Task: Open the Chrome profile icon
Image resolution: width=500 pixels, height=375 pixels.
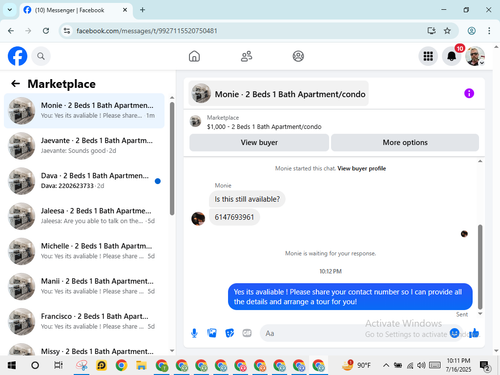Action: [x=471, y=31]
